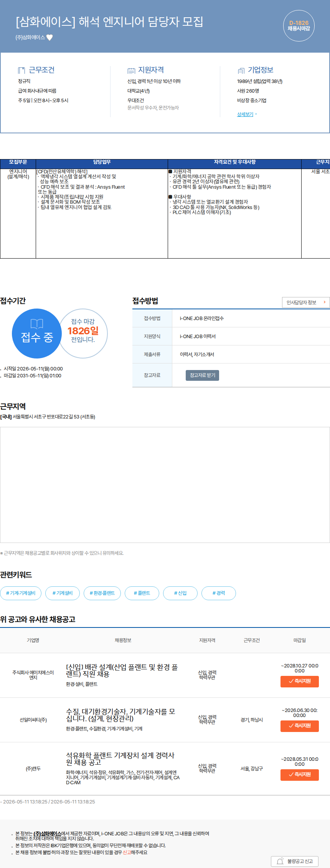Open 인사담당자 정보 button
Viewport: 330px width, 868px height.
coord(306,302)
